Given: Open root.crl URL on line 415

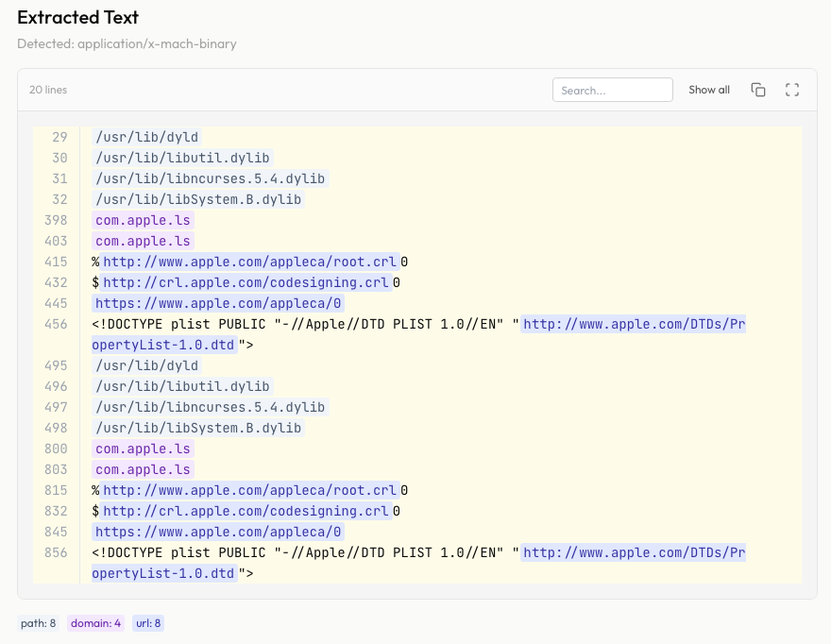Looking at the screenshot, I should [x=250, y=262].
